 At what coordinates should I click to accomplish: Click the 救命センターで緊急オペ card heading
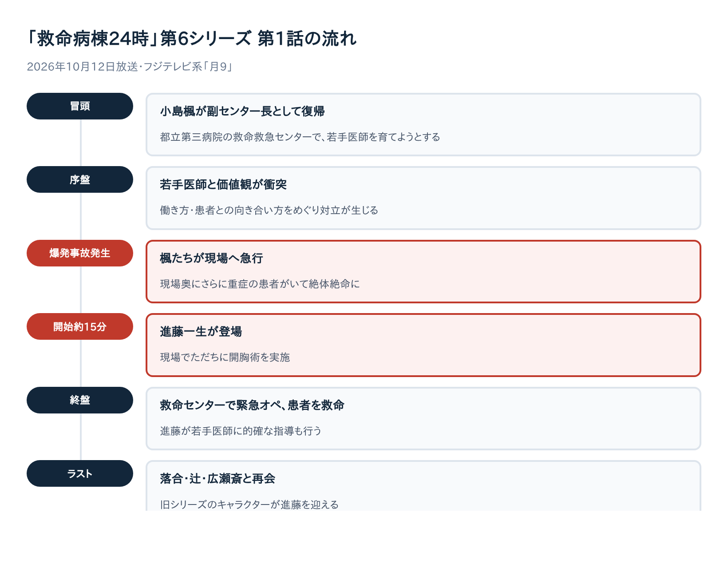click(252, 405)
